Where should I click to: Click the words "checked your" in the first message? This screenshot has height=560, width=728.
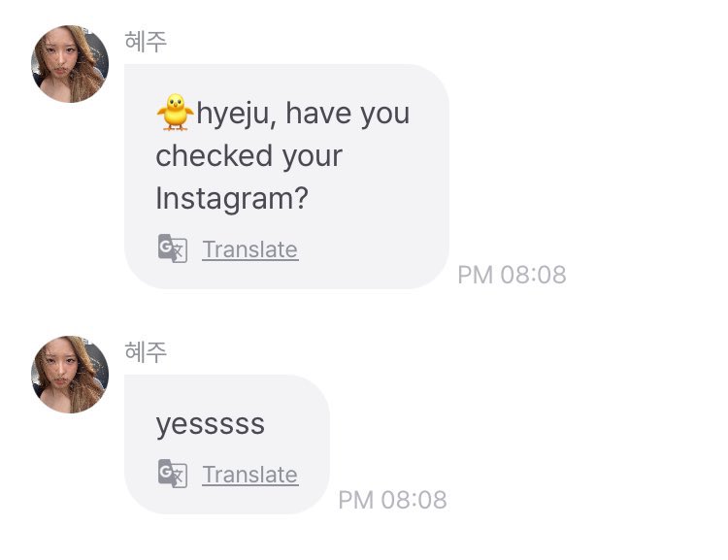tap(248, 156)
